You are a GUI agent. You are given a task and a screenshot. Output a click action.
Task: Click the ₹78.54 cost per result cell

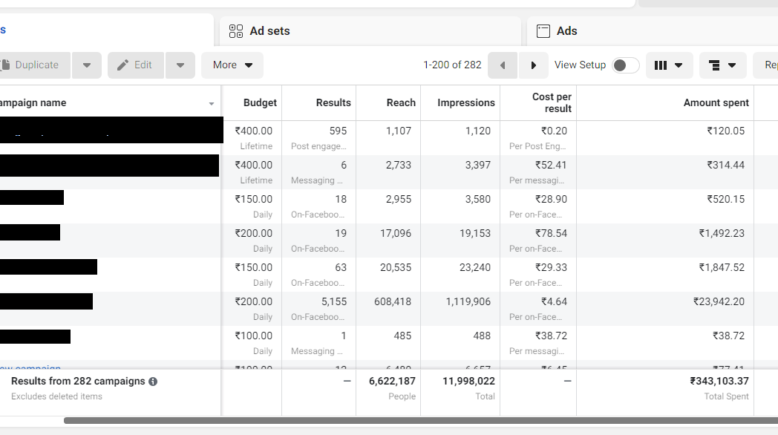point(551,233)
